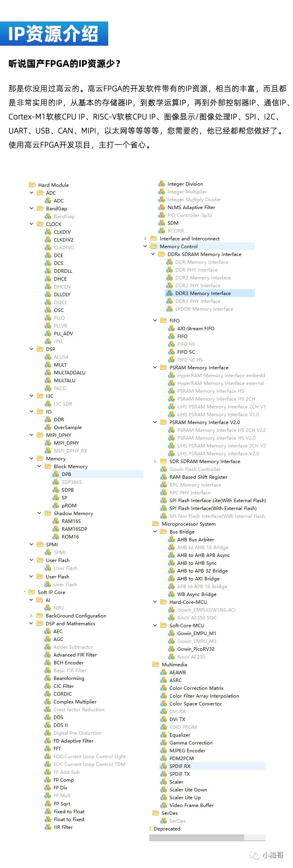Image resolution: width=293 pixels, height=868 pixels.
Task: Collapse the Block Memory group
Action: point(39,466)
